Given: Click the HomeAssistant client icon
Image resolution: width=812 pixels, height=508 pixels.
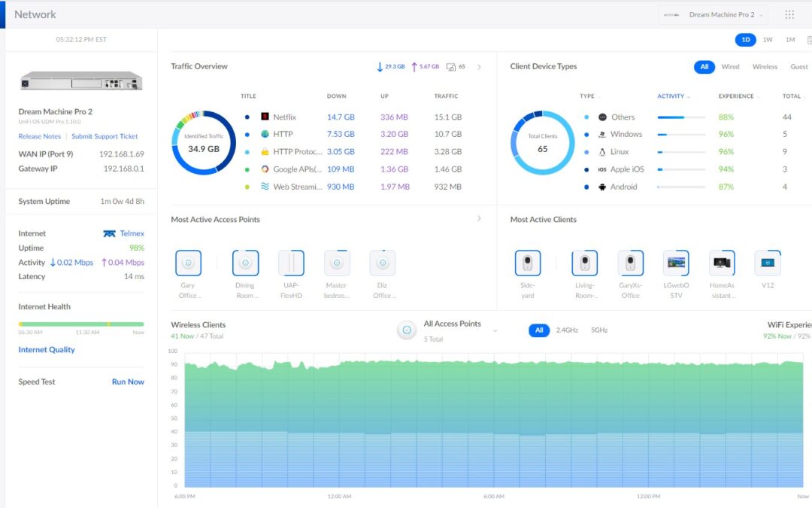Looking at the screenshot, I should (x=722, y=263).
